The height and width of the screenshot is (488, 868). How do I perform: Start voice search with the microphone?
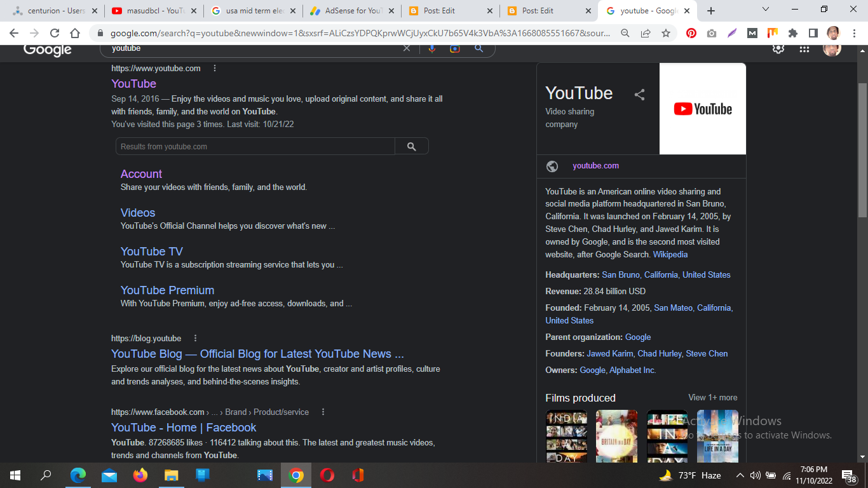pyautogui.click(x=432, y=49)
